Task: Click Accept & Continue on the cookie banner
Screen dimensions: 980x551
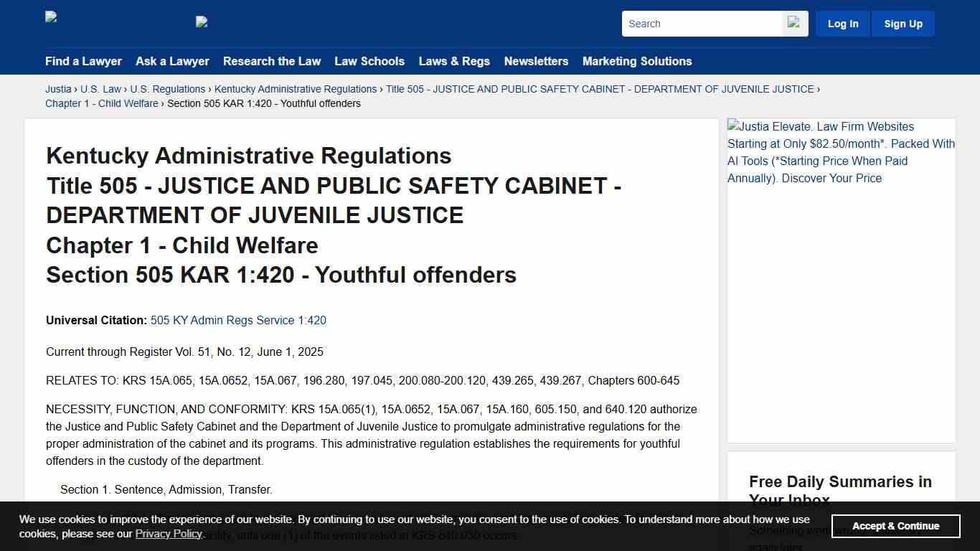Action: point(895,526)
